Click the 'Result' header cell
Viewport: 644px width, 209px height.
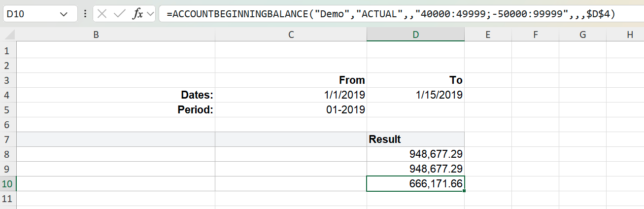tap(415, 139)
